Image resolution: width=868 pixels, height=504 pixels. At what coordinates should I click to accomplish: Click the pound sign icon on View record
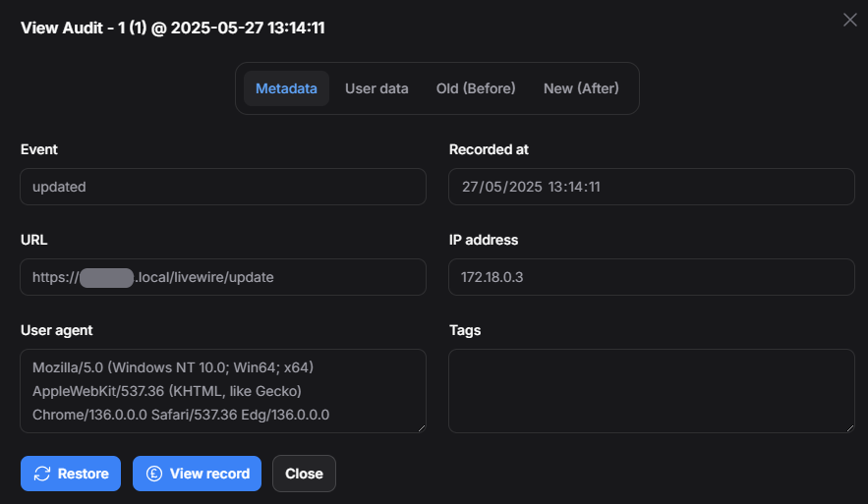point(154,474)
